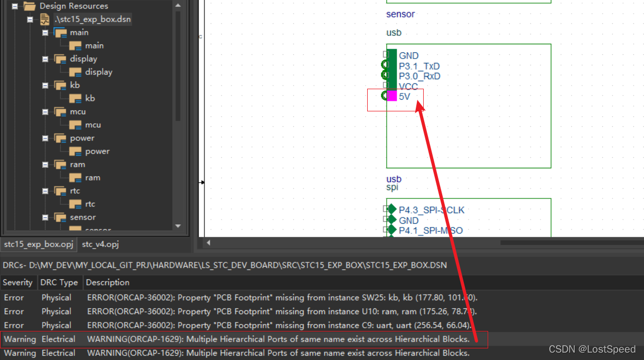Image resolution: width=644 pixels, height=360 pixels.
Task: Switch to the stc15_exp_box.opj tab
Action: pyautogui.click(x=39, y=244)
